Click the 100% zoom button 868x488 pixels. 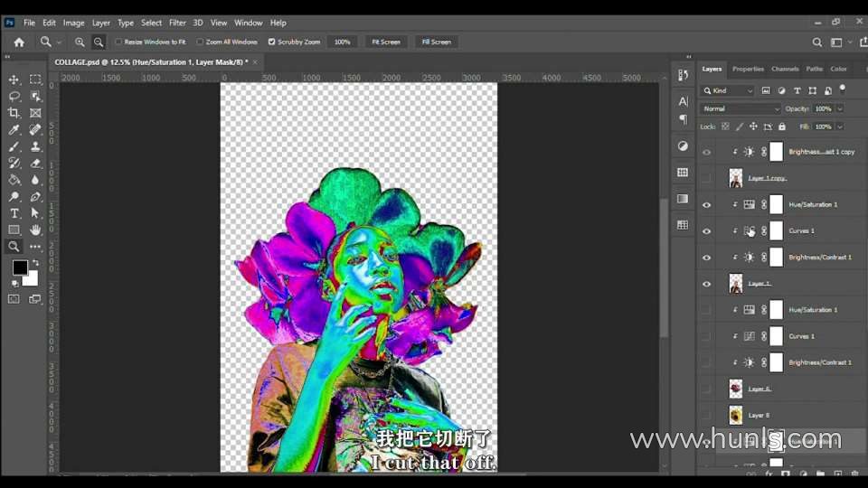pyautogui.click(x=342, y=42)
